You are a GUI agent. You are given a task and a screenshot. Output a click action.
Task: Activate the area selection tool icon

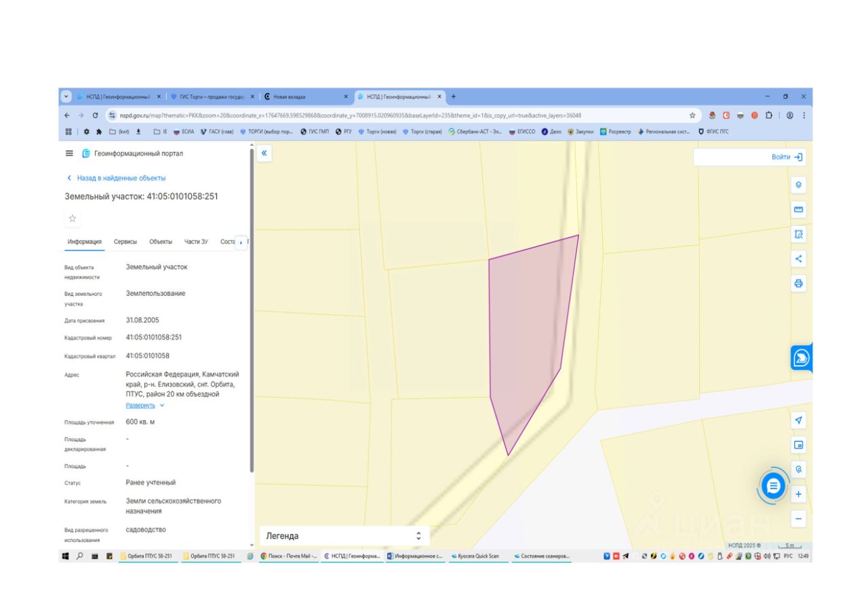[798, 234]
